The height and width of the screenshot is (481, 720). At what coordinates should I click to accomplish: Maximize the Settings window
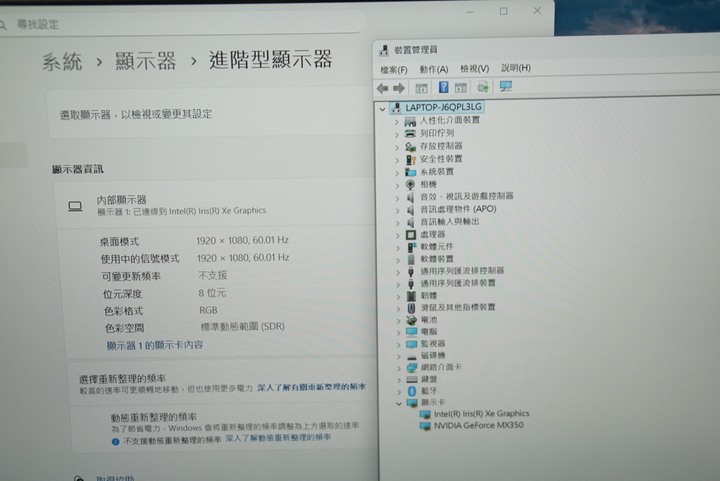coord(504,11)
